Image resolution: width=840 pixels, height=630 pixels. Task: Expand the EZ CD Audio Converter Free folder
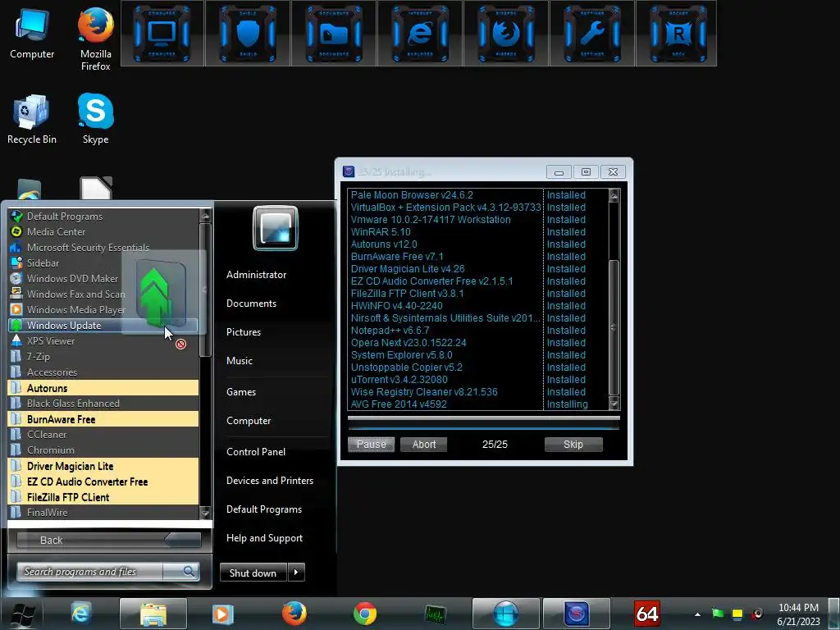click(103, 481)
